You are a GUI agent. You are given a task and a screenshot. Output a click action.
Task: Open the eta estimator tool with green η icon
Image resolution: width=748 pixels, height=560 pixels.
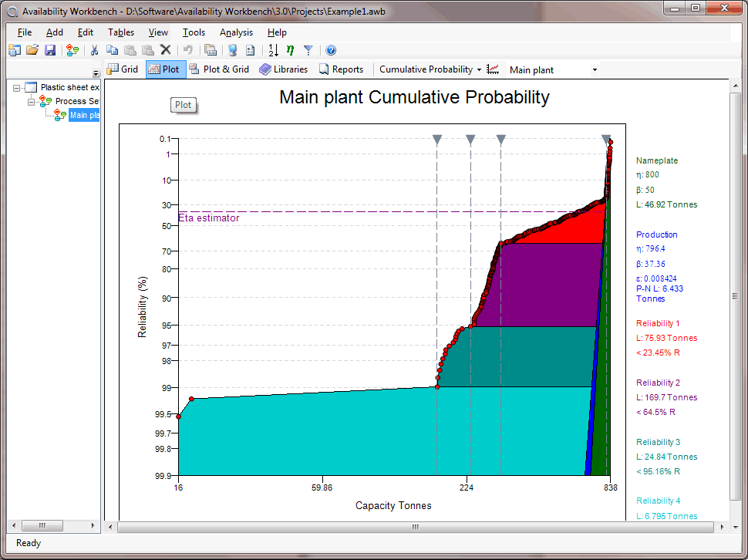(289, 49)
